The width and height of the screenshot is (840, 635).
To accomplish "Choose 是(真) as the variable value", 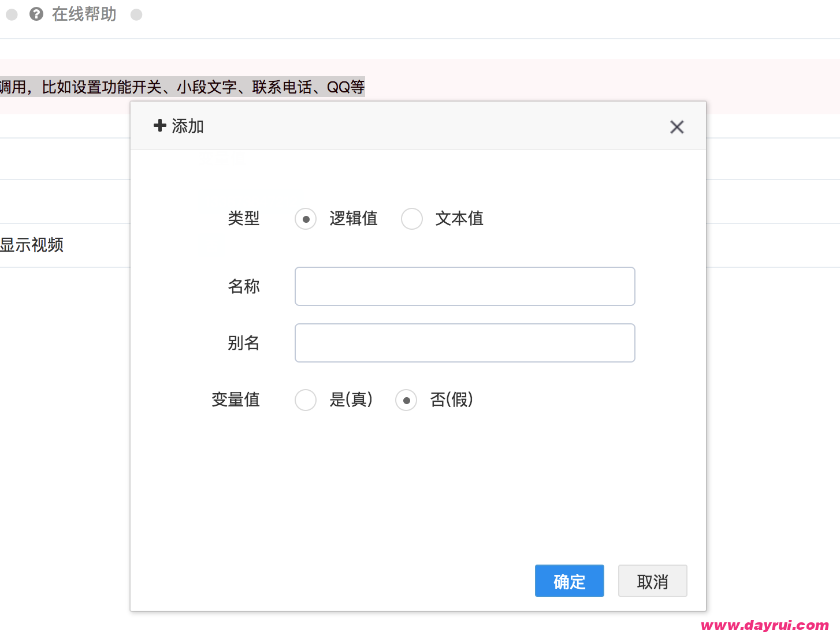I will pos(306,399).
